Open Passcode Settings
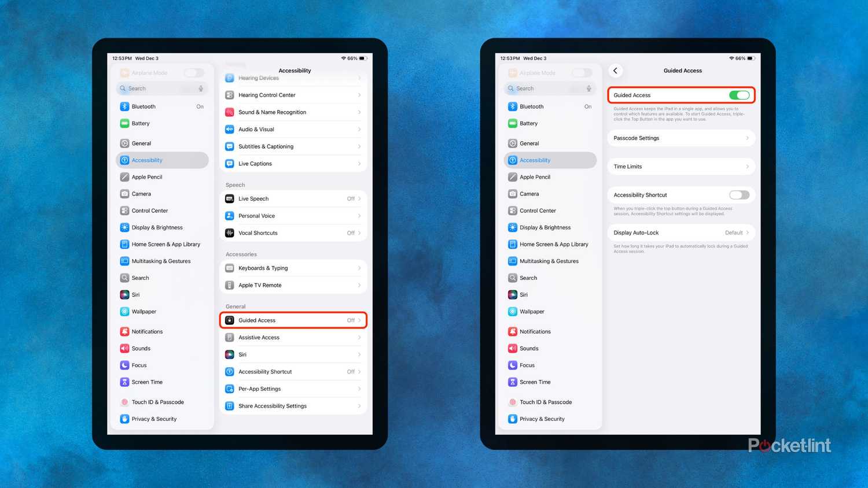Screen dimensions: 868x488 pyautogui.click(x=681, y=138)
